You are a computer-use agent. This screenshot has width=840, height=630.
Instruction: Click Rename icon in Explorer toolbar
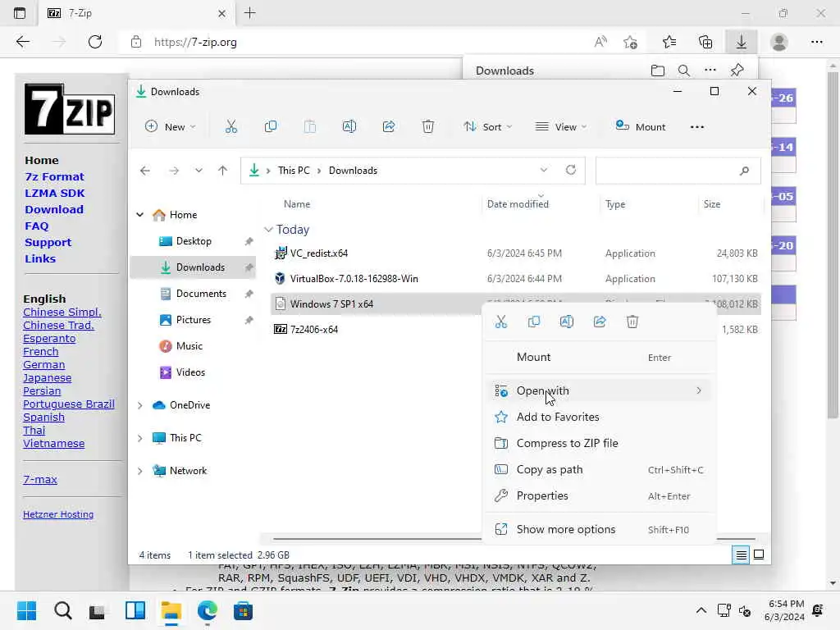(349, 127)
